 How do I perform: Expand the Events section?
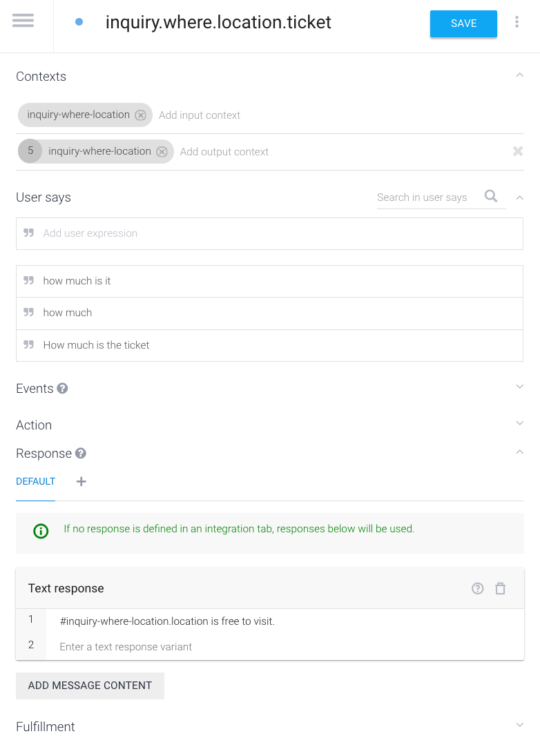(519, 387)
